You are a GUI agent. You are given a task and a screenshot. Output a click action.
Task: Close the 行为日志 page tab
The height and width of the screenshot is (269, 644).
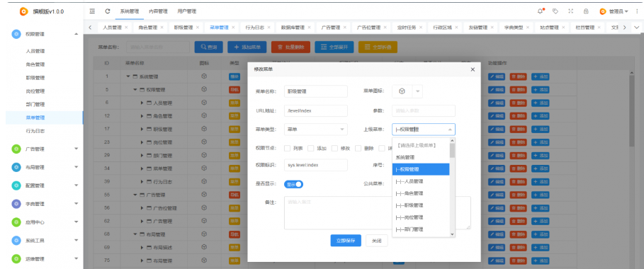269,28
